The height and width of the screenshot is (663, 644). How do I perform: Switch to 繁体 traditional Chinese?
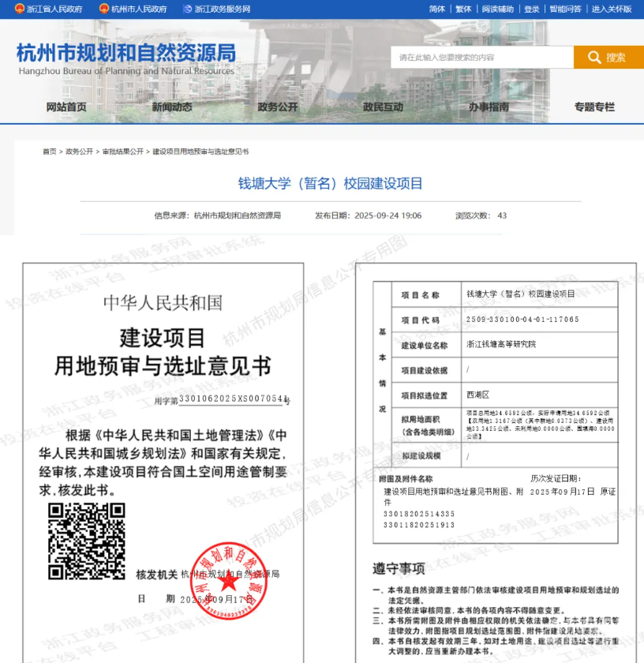point(463,9)
